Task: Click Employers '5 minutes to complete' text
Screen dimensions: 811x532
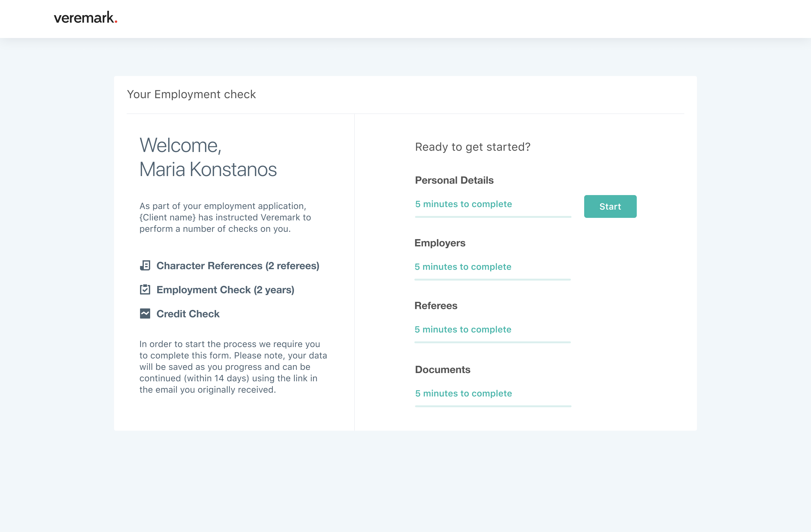Action: (x=463, y=267)
